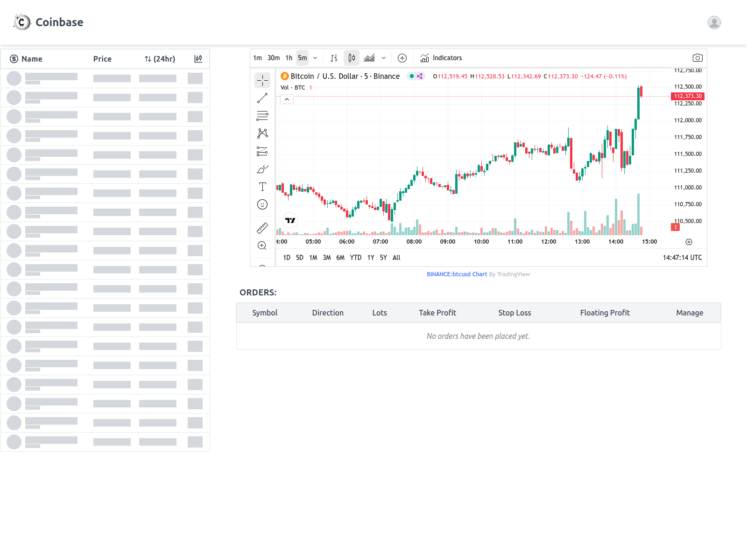Click the 112,000.00 price axis label
The width and height of the screenshot is (747, 560).
pyautogui.click(x=688, y=120)
